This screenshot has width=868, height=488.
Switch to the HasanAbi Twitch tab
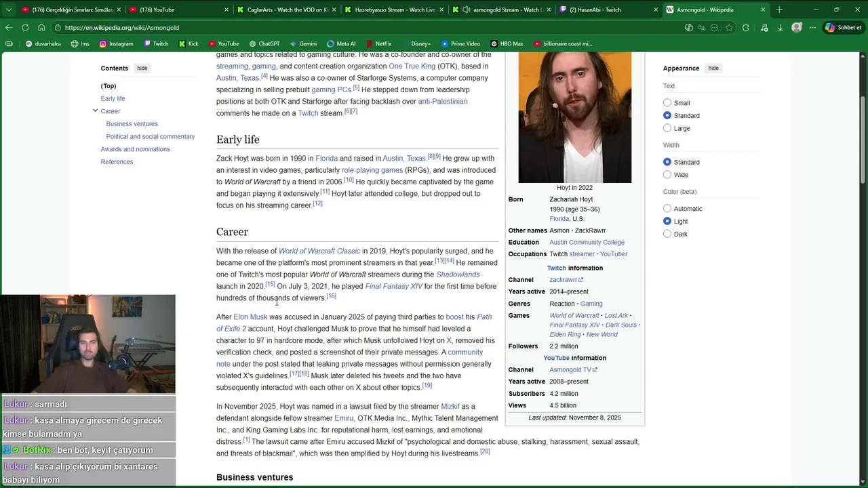tap(608, 9)
